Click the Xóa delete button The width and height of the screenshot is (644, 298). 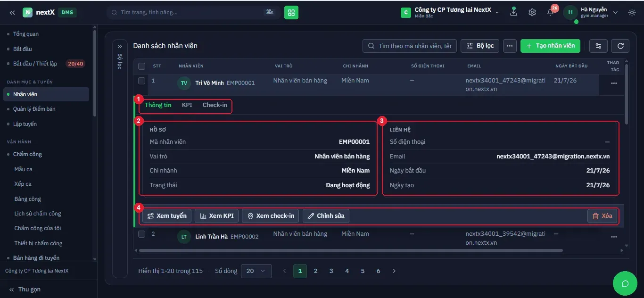(x=602, y=216)
